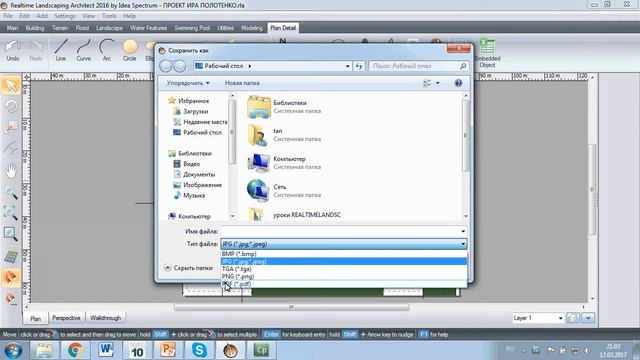Select Рабочий стол in navigation pane
640x360 pixels.
pos(198,133)
